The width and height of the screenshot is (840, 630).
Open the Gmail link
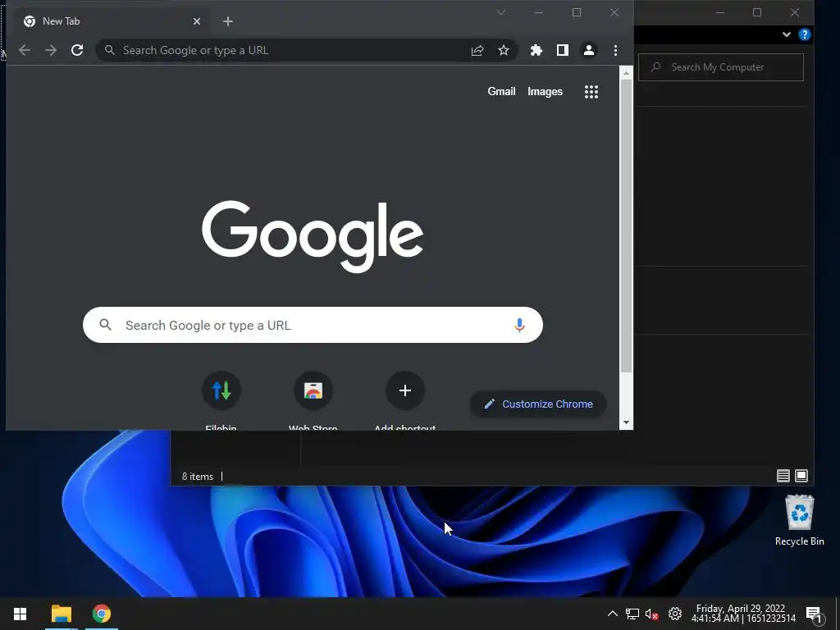pos(501,92)
